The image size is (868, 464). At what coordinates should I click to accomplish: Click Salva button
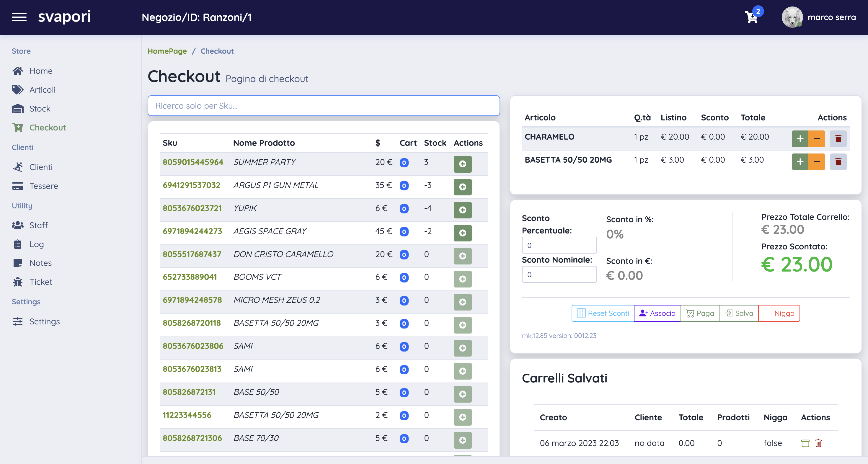739,313
